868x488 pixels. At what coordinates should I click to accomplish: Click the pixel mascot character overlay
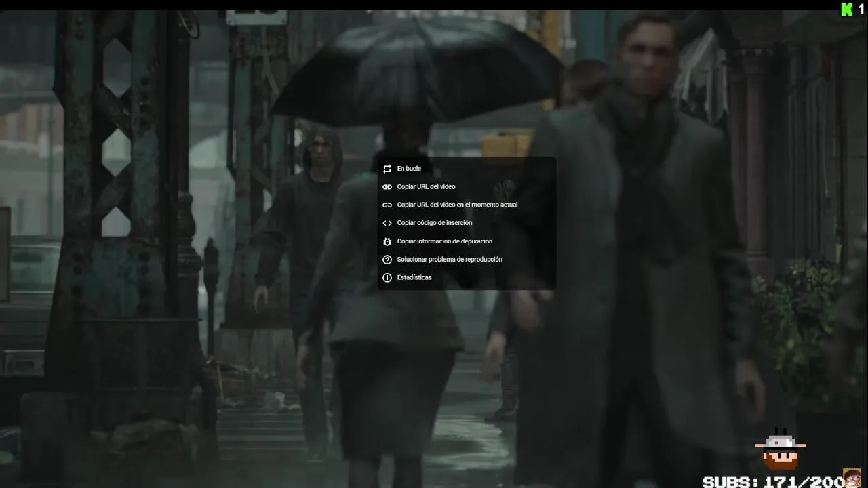click(781, 449)
